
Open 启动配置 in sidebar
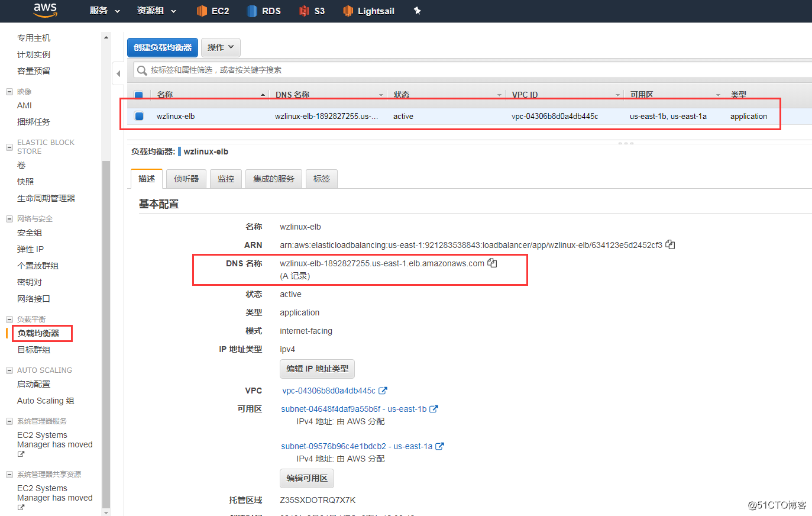[34, 384]
